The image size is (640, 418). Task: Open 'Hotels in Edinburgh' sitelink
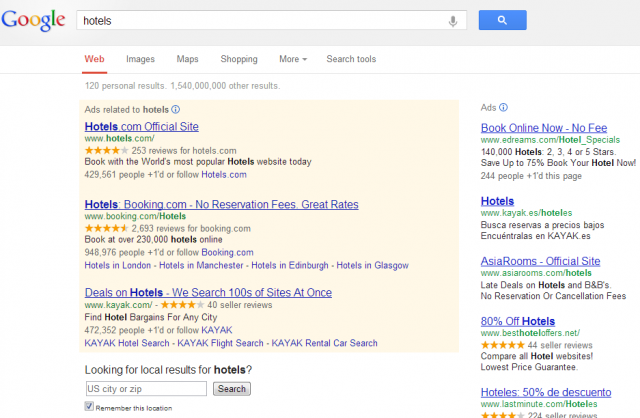[x=290, y=265]
